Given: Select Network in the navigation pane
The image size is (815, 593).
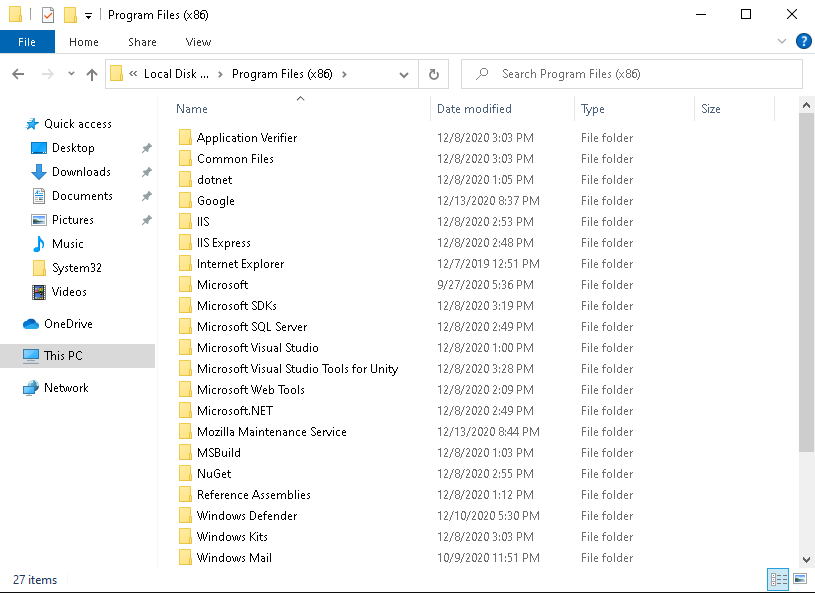Looking at the screenshot, I should [x=66, y=388].
